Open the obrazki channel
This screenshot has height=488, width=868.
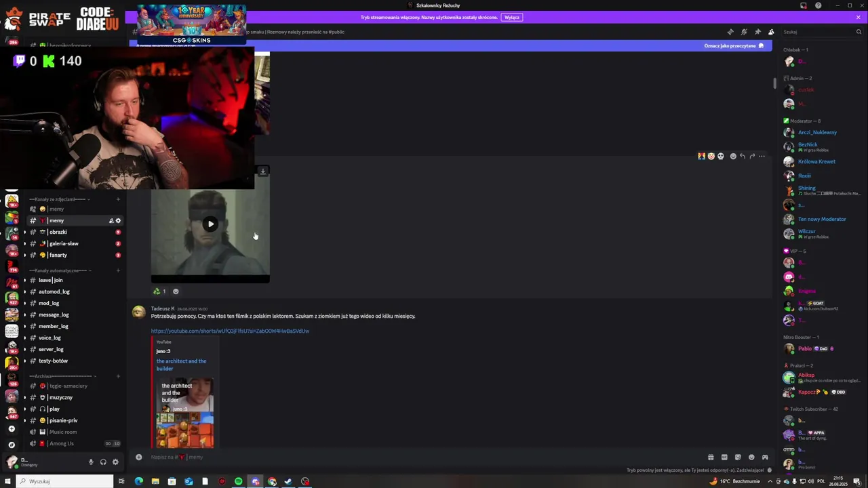point(75,232)
